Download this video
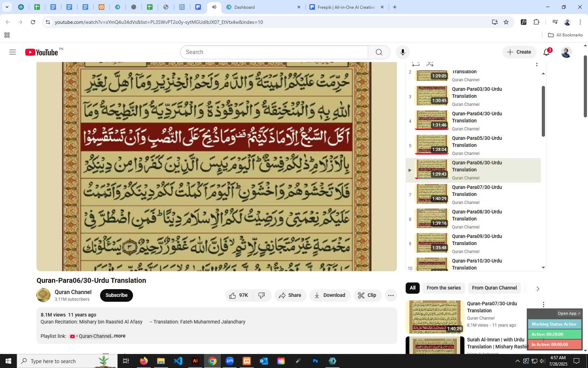This screenshot has width=588, height=368. click(330, 295)
